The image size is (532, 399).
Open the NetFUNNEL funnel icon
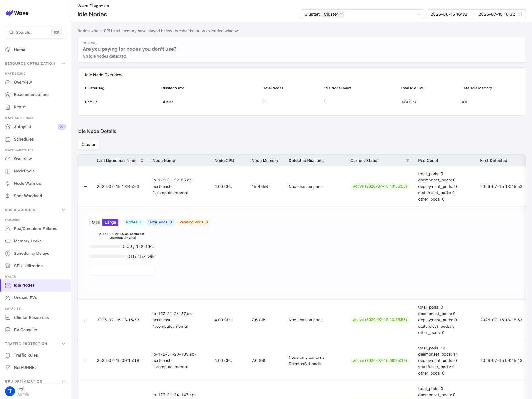tap(8, 368)
